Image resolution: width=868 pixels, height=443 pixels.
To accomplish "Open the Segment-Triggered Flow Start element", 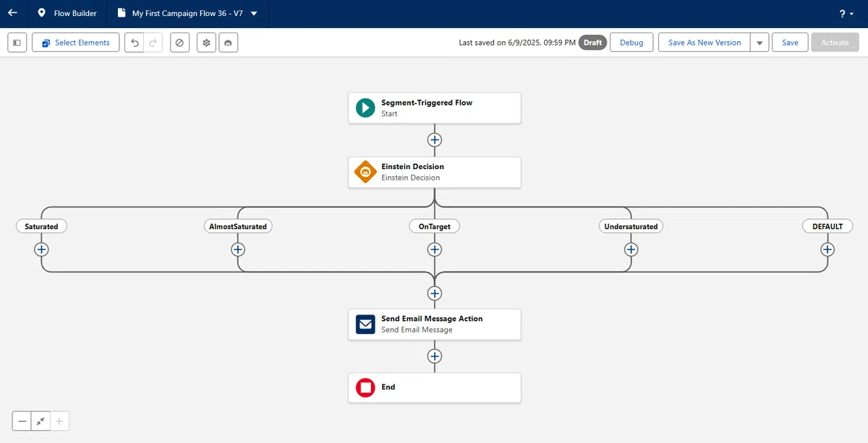I will [434, 108].
